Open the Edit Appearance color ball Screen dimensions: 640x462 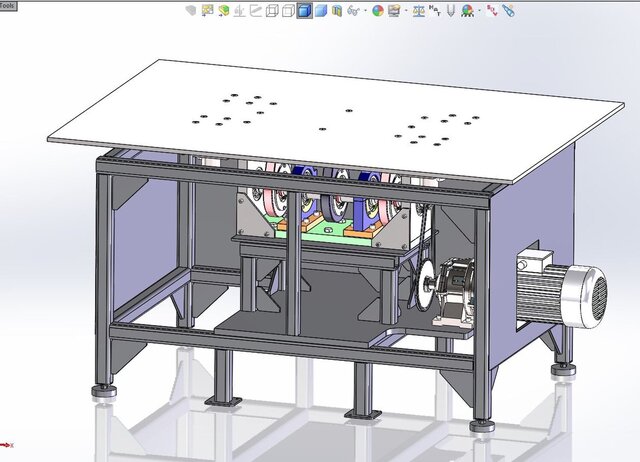click(x=378, y=11)
